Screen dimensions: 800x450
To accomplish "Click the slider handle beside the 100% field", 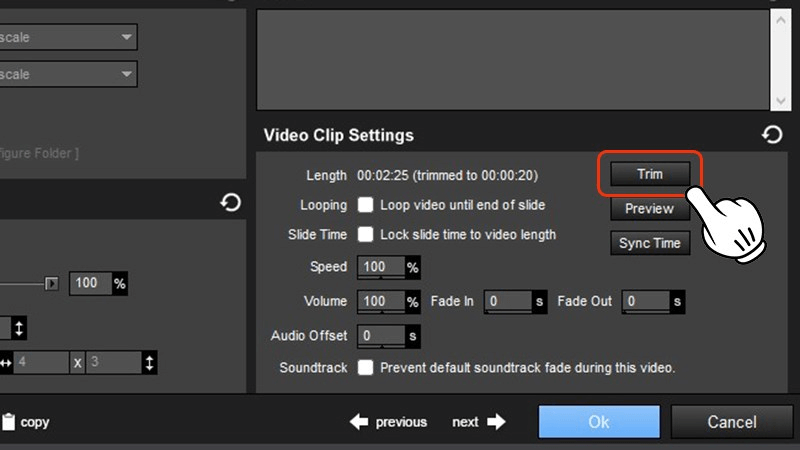I will coord(52,284).
